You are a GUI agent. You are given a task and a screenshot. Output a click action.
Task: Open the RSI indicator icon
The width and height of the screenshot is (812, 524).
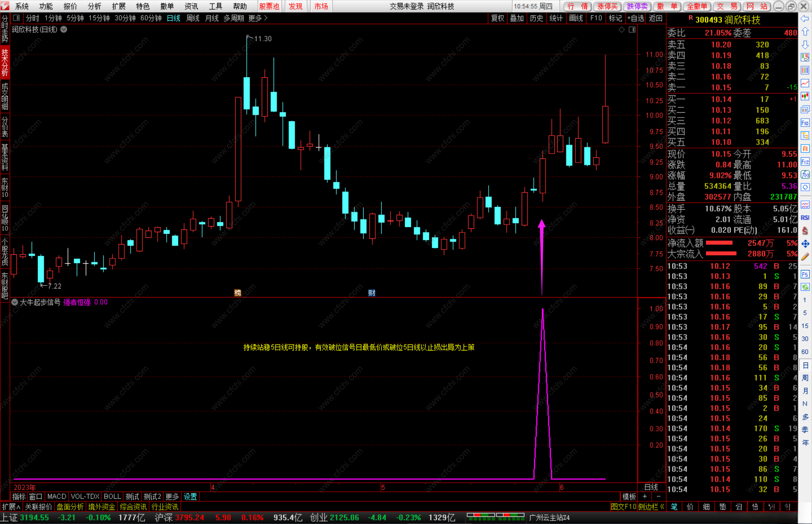coord(805,217)
